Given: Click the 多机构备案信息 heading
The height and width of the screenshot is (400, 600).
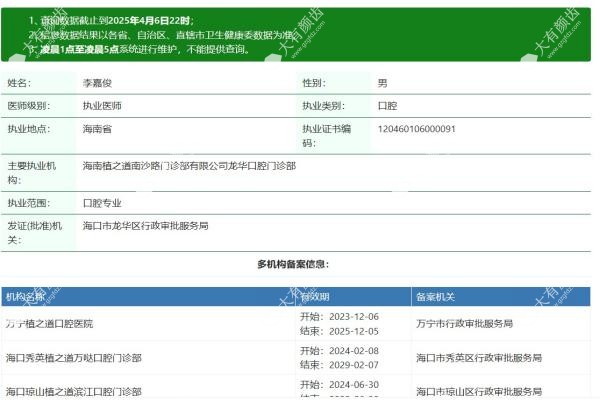Looking at the screenshot, I should coord(293,264).
